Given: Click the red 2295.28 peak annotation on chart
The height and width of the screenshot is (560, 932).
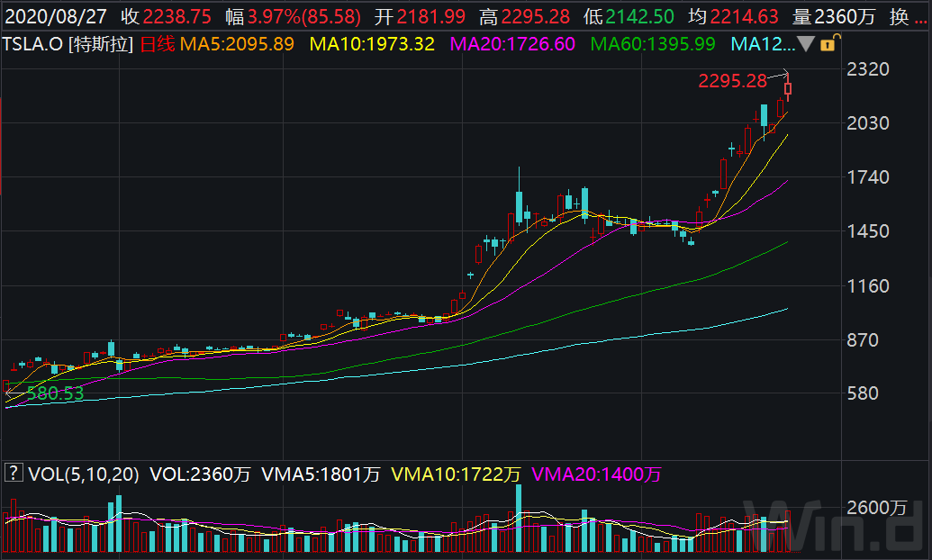Looking at the screenshot, I should click(732, 81).
